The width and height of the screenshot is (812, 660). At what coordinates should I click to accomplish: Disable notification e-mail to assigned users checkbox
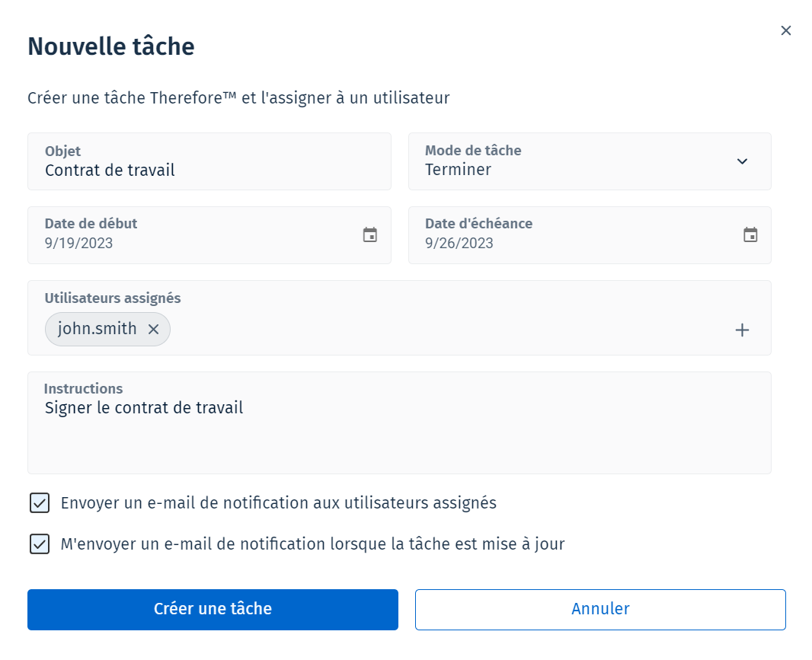coord(40,503)
